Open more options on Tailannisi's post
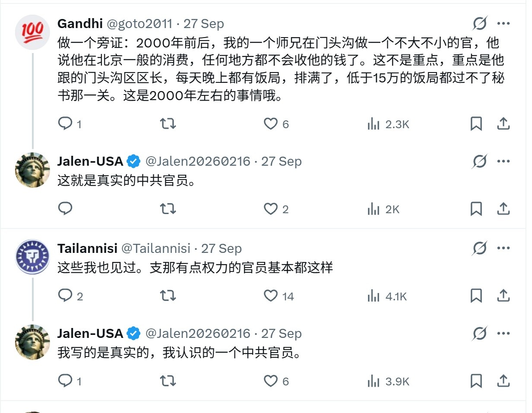The width and height of the screenshot is (532, 413). tap(503, 249)
